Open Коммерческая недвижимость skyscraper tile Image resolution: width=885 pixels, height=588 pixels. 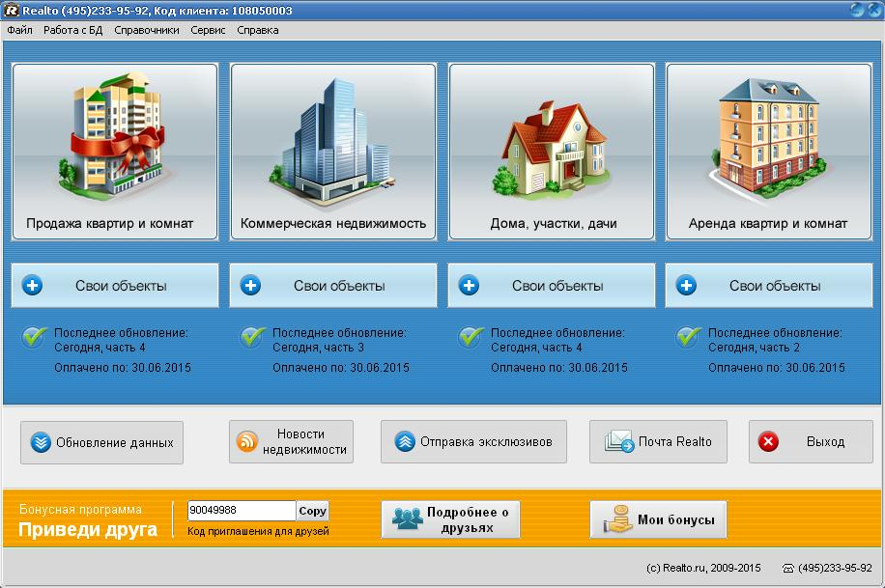pyautogui.click(x=333, y=152)
